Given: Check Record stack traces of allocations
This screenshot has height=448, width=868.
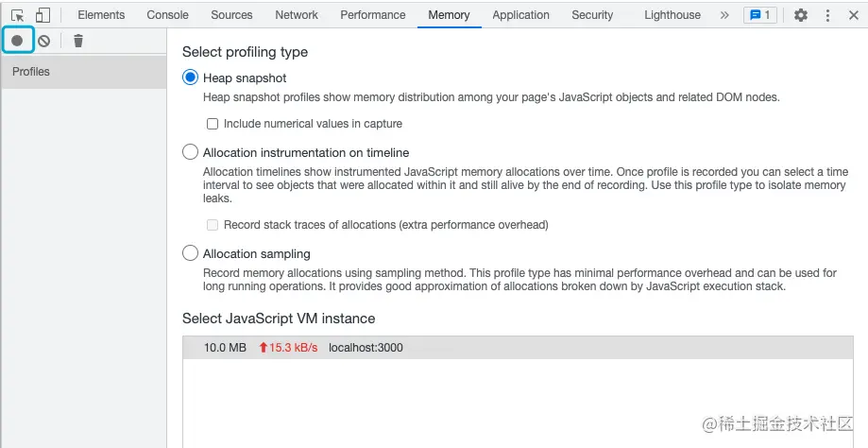Looking at the screenshot, I should [x=213, y=225].
